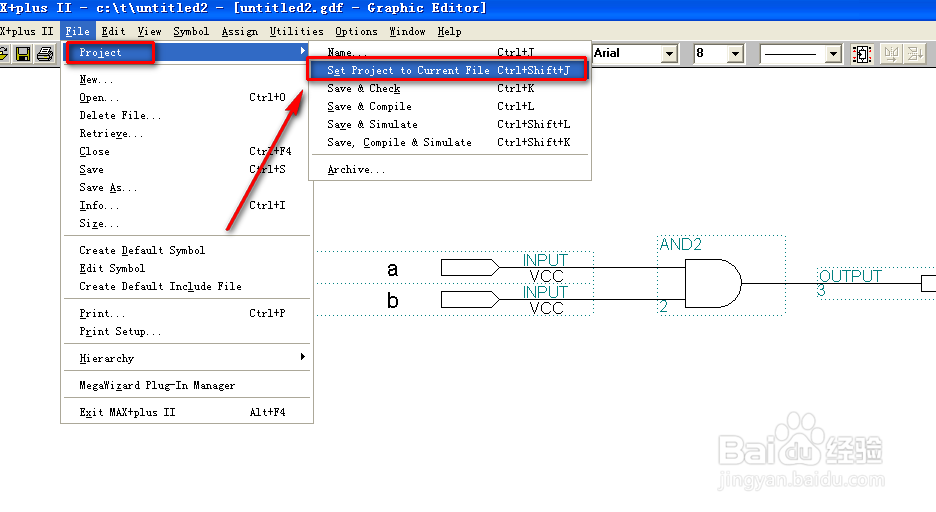The width and height of the screenshot is (936, 512).
Task: Choose Edit Symbol
Action: [x=187, y=268]
